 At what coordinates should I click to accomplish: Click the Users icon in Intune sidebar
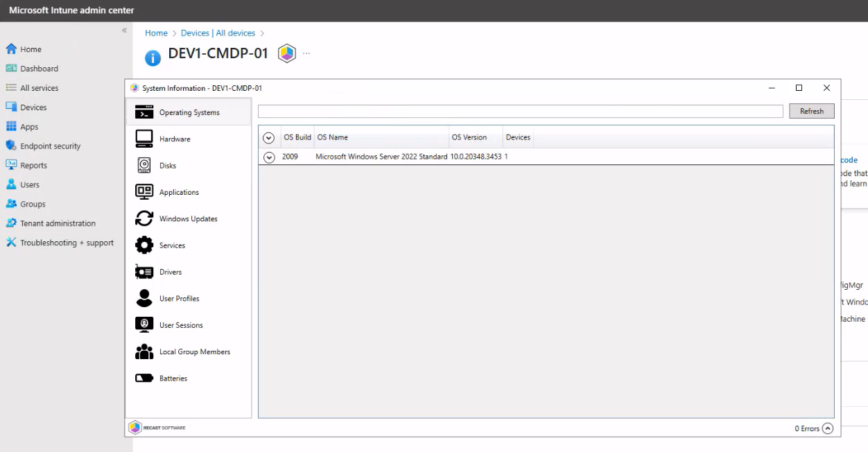(x=11, y=184)
